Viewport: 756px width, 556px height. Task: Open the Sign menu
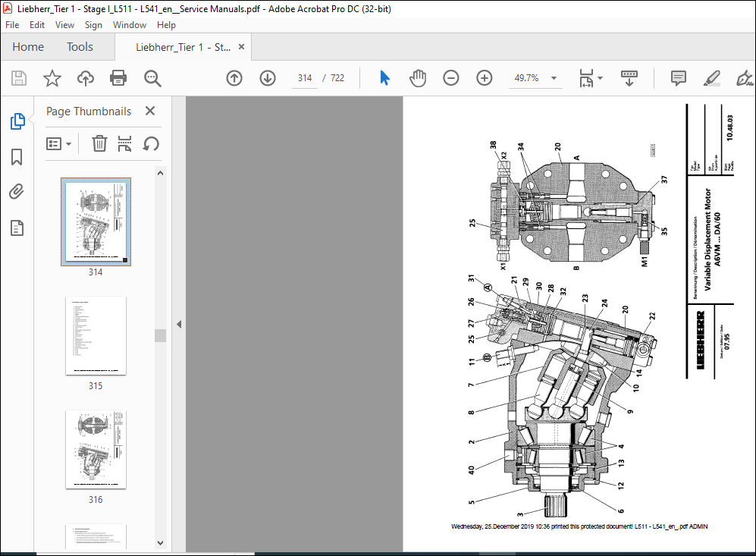point(93,25)
